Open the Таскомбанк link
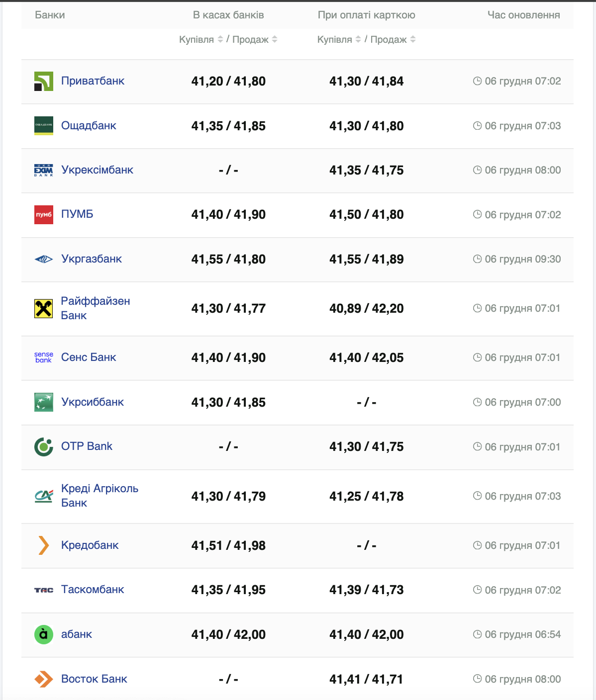The height and width of the screenshot is (700, 596). point(93,590)
